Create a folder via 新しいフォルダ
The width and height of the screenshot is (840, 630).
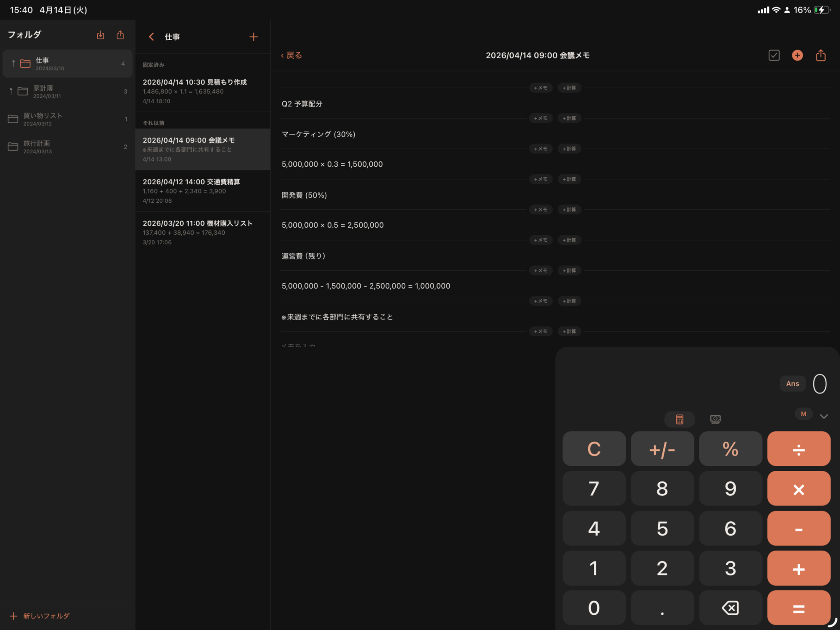(39, 616)
